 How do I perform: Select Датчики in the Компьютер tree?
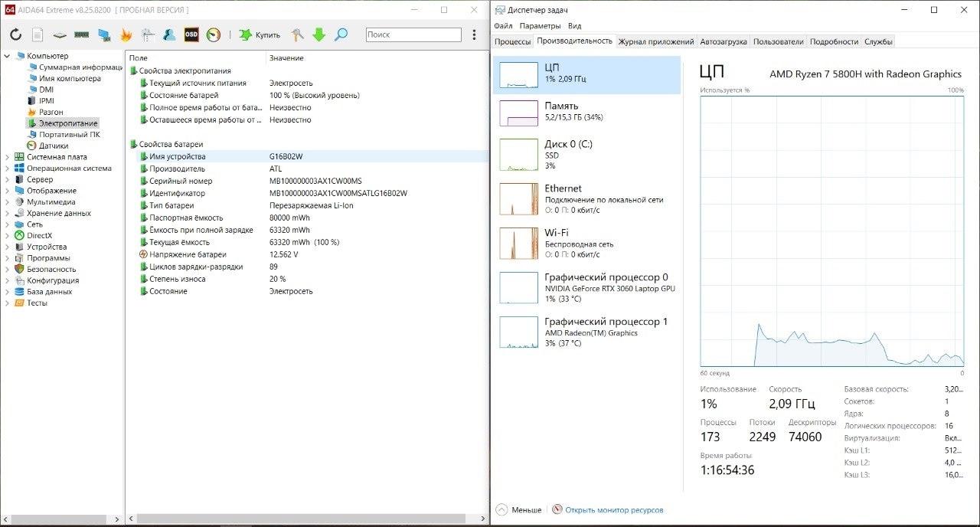[54, 146]
